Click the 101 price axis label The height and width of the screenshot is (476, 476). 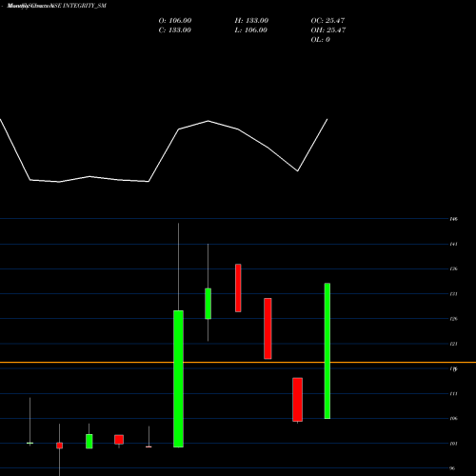click(x=453, y=444)
